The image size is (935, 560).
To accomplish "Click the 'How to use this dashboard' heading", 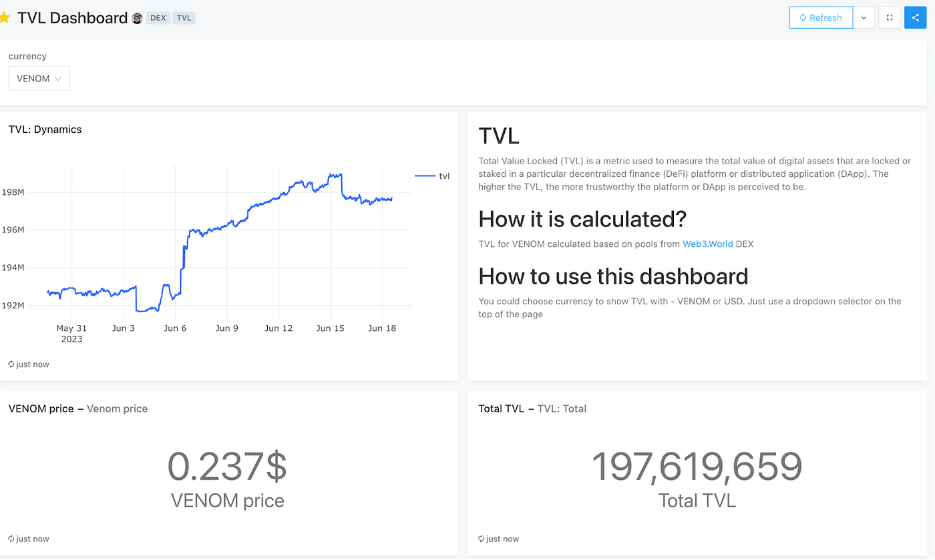I will click(613, 276).
